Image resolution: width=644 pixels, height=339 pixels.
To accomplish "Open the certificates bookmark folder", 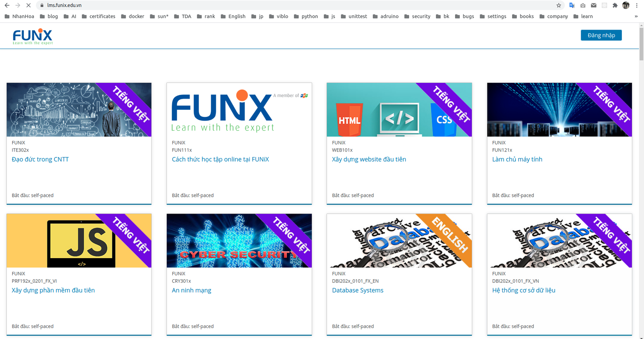I will [x=98, y=16].
